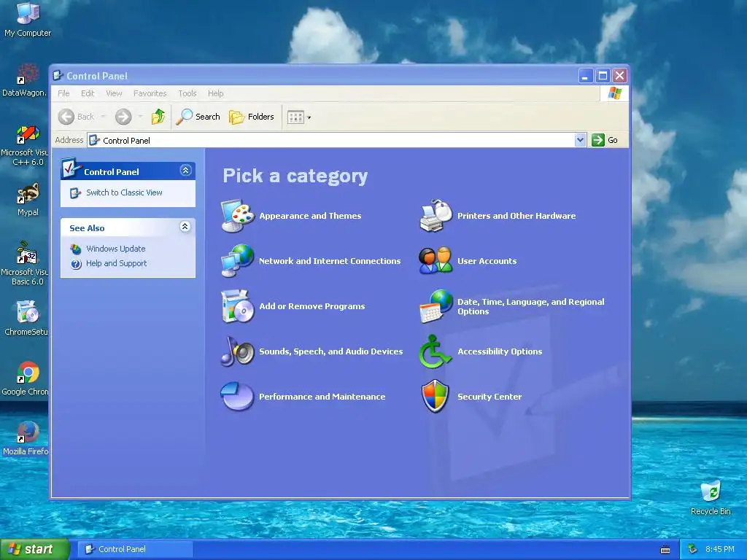Click Add or Remove Programs text link
The image size is (747, 560).
click(x=312, y=306)
